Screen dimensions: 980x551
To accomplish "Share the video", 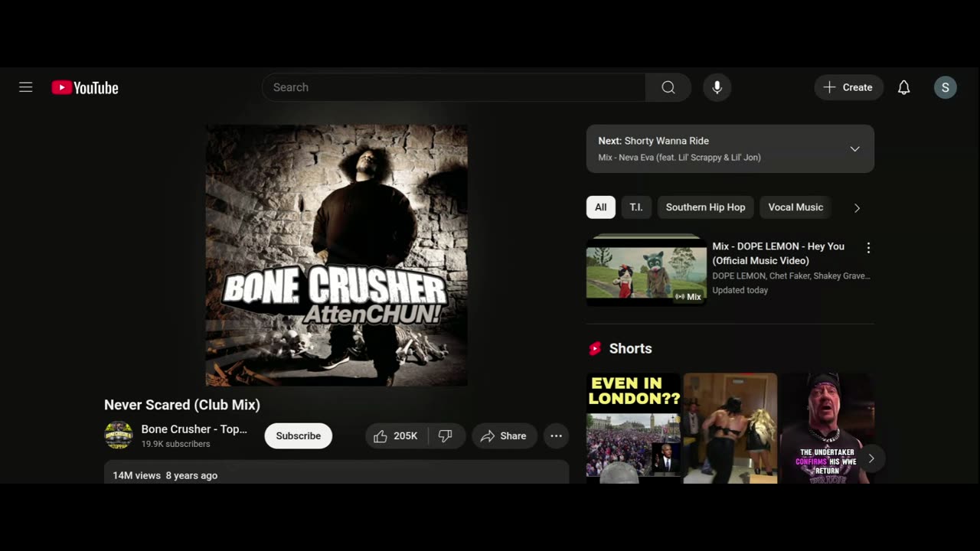I will (504, 435).
